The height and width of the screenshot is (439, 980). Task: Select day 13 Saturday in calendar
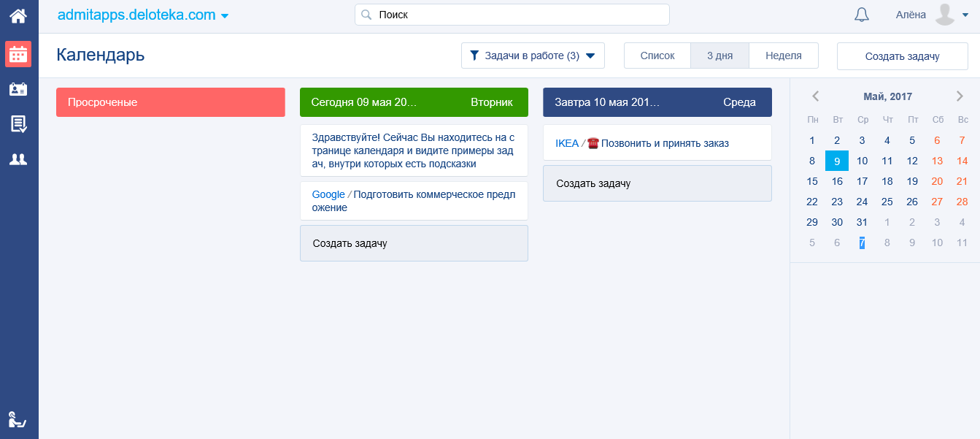937,161
